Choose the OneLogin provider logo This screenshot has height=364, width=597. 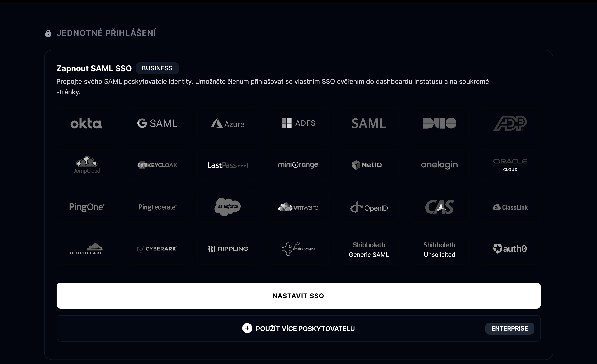coord(439,165)
